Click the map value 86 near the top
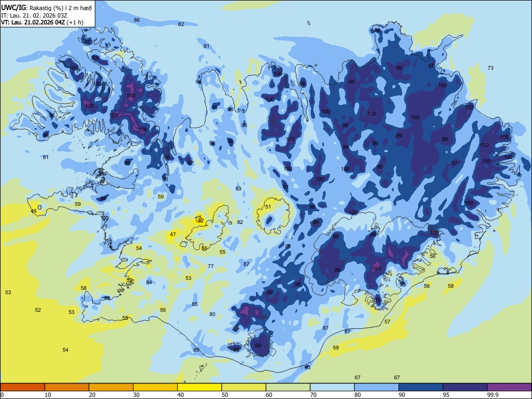532x399 pixels. [x=137, y=20]
